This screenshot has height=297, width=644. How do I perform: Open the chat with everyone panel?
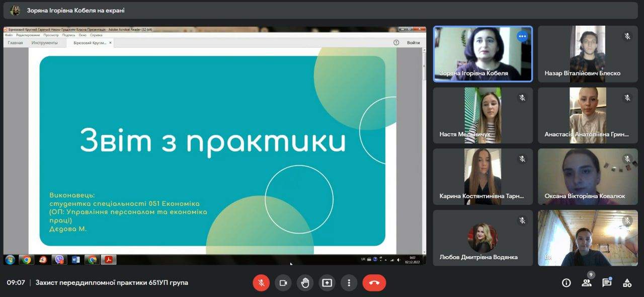click(x=607, y=283)
